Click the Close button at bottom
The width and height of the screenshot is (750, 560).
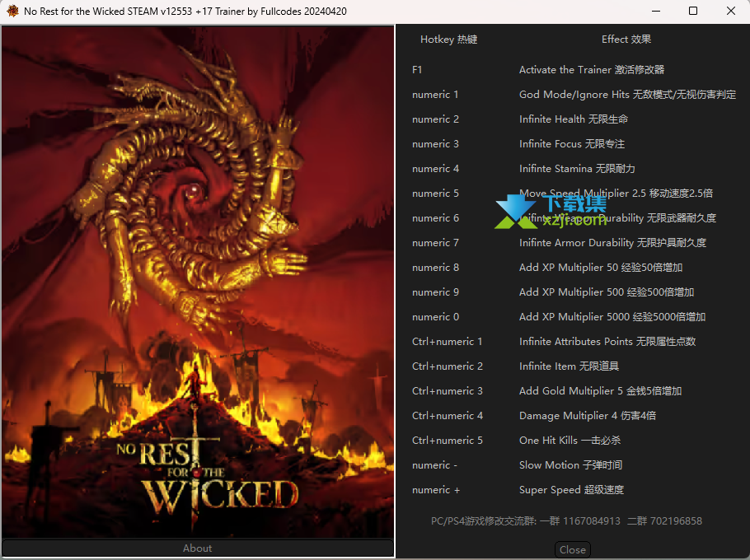573,549
